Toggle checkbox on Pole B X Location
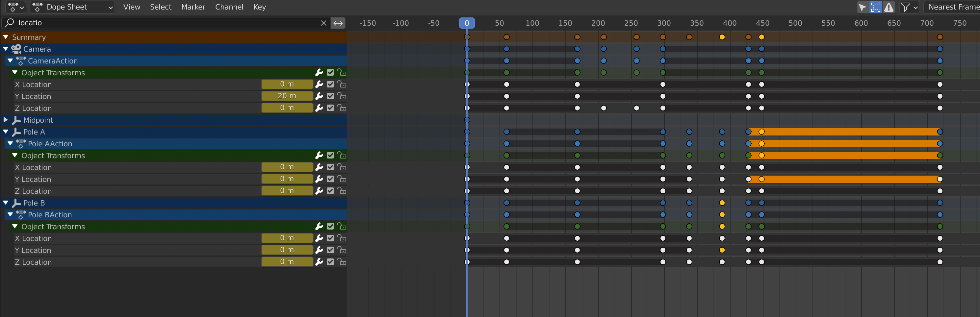 pyautogui.click(x=330, y=238)
